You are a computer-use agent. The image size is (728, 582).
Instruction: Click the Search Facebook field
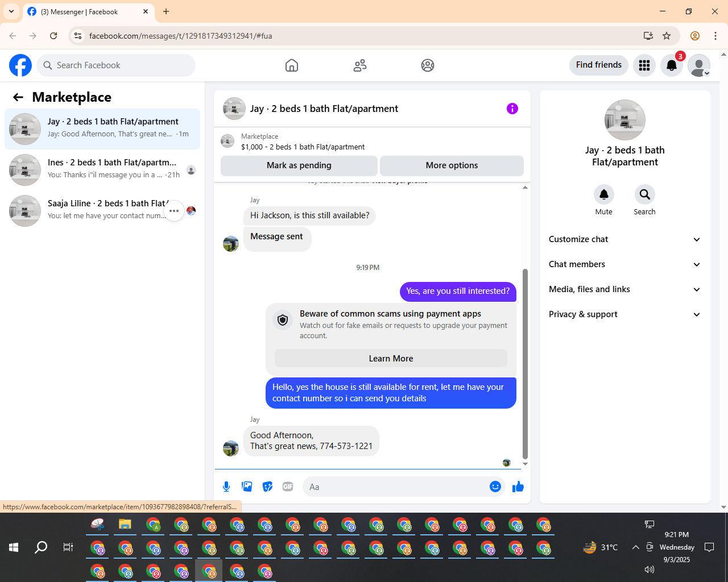point(116,65)
